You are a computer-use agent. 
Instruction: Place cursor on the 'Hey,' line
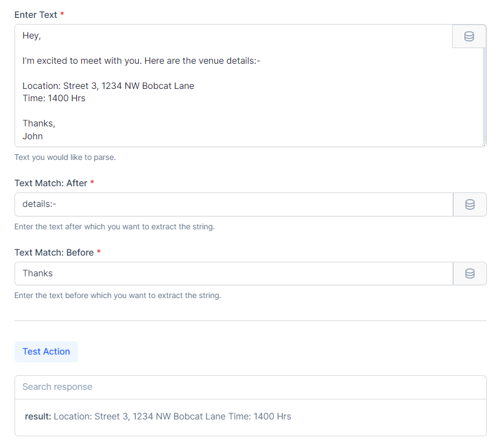tap(32, 36)
